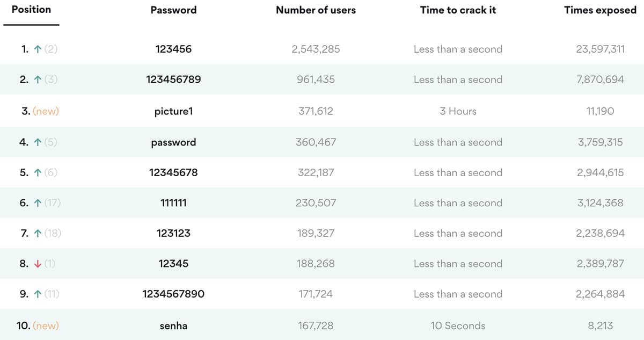Click the green arrow in the password row
The width and height of the screenshot is (644, 340).
point(37,142)
